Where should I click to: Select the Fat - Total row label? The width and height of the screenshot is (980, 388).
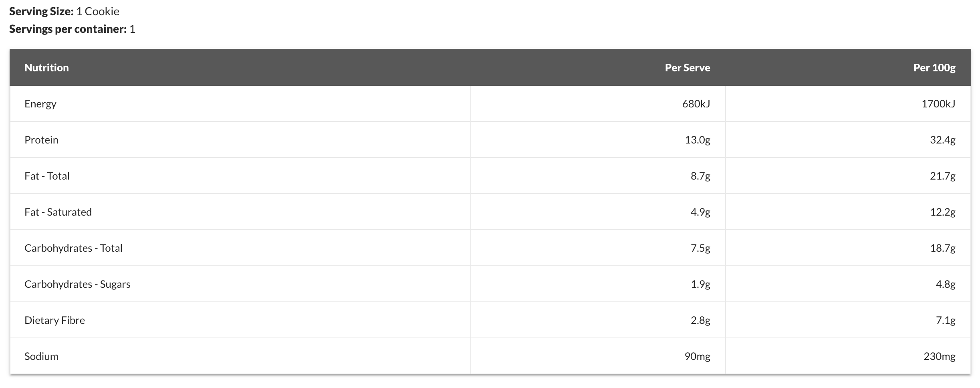[47, 176]
